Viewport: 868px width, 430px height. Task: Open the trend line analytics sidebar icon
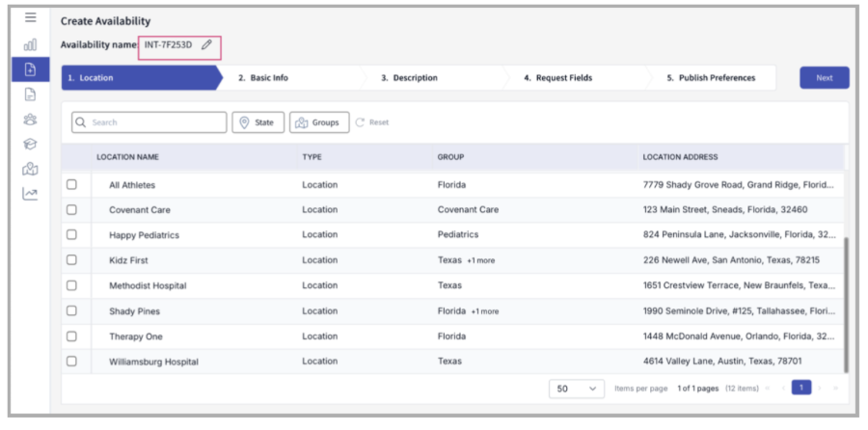click(x=31, y=195)
